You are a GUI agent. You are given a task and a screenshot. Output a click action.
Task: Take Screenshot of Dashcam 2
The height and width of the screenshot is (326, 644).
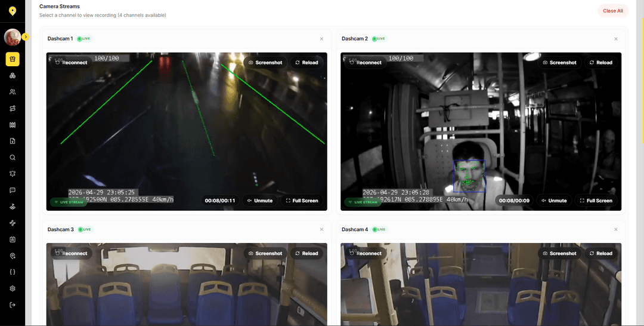coord(559,63)
